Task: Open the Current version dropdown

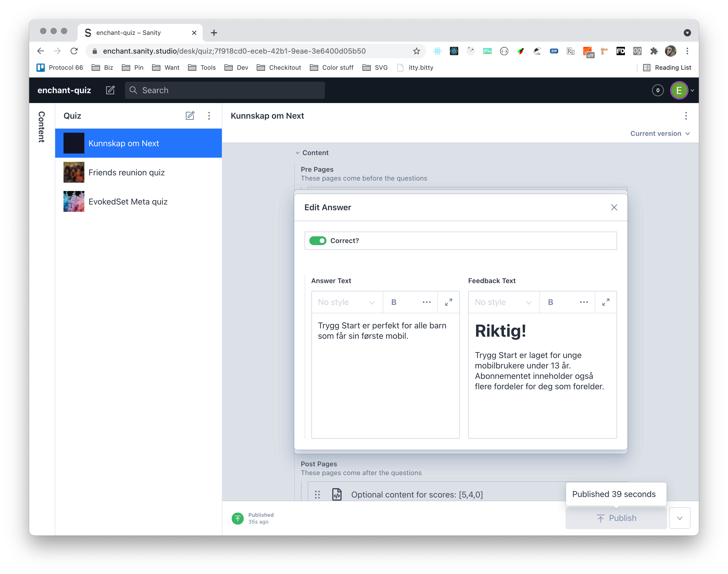Action: tap(660, 133)
